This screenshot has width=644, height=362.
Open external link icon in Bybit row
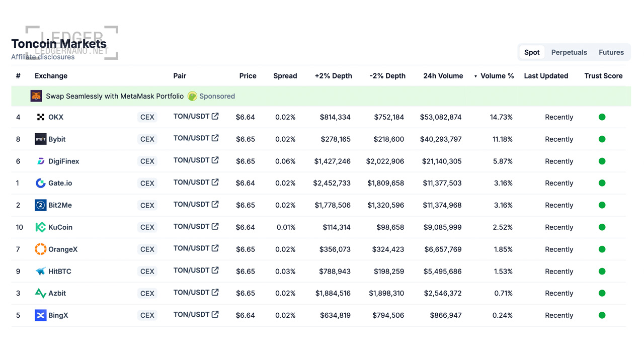215,138
